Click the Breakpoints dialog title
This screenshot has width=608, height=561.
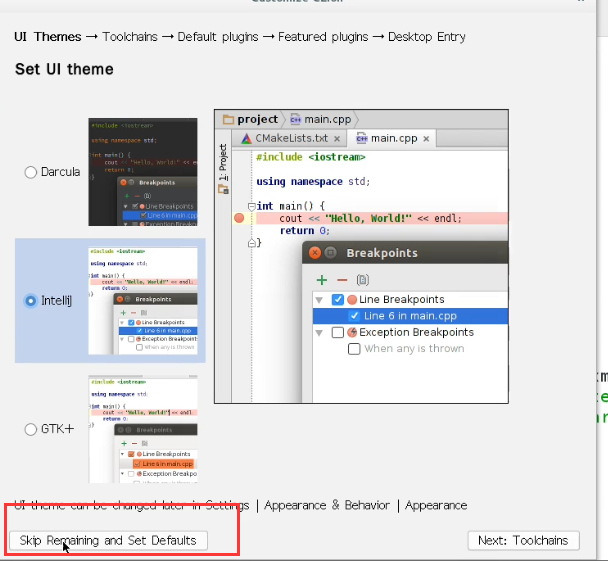pos(382,253)
